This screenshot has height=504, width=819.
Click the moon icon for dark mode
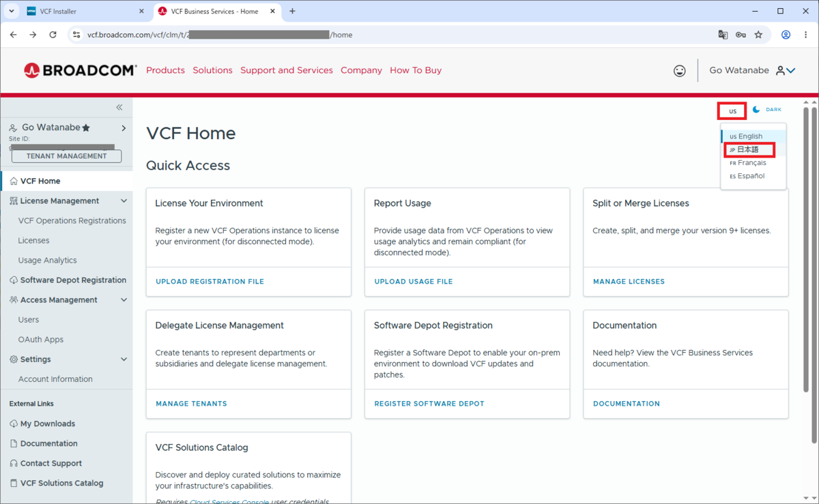click(756, 109)
